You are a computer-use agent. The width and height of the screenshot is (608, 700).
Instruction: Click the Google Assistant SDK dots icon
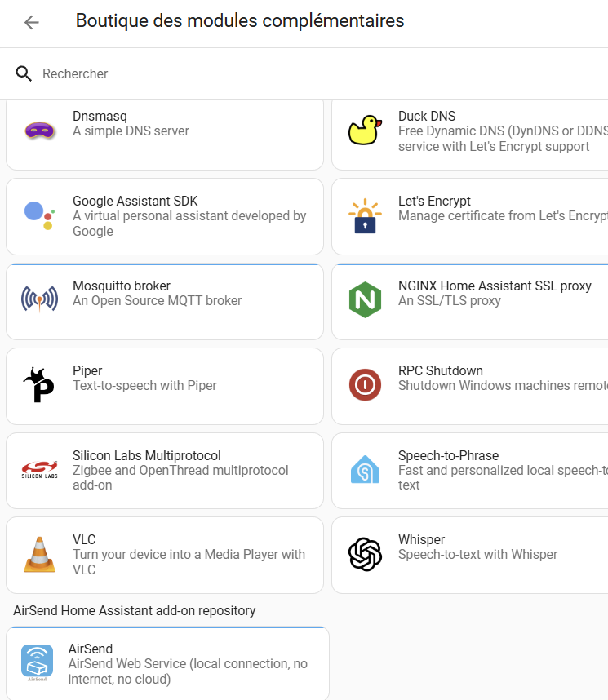pos(39,215)
